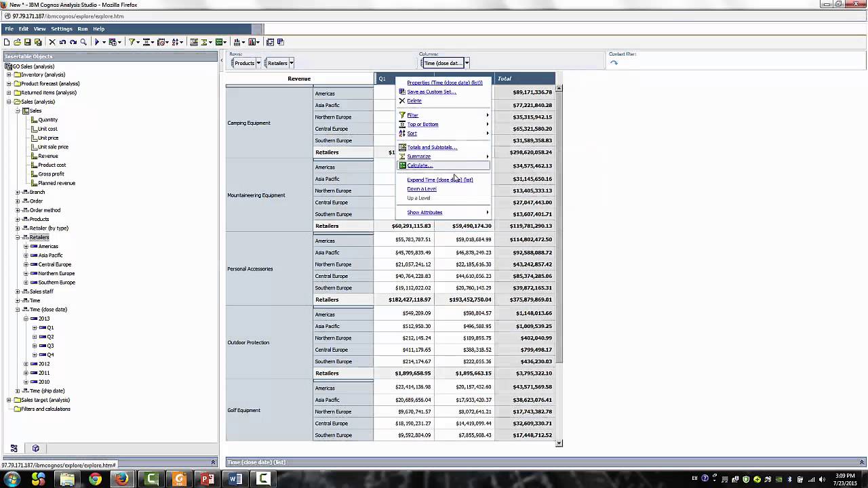Expand the Q1 node under 2013
Viewport: 868px width, 488px height.
click(35, 327)
